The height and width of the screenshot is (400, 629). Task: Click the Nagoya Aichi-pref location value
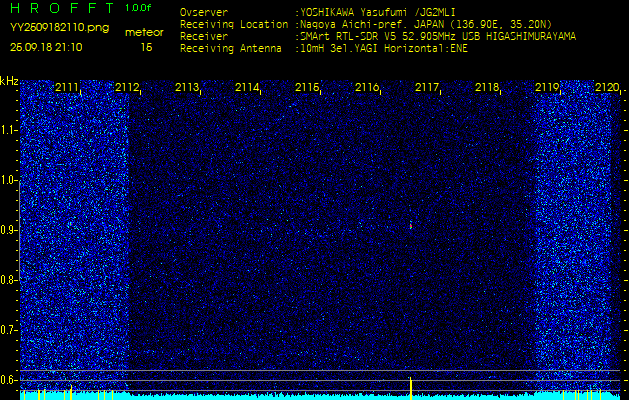(426, 24)
